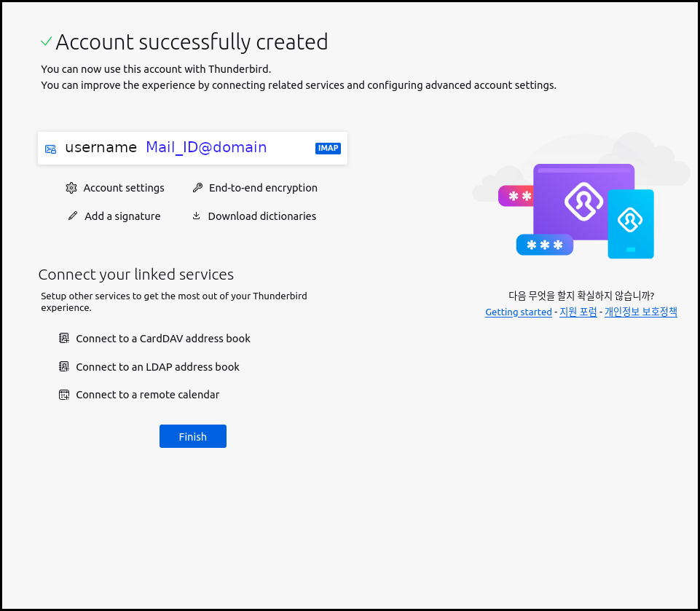The width and height of the screenshot is (700, 611).
Task: Click the LDAP address book icon
Action: 64,367
